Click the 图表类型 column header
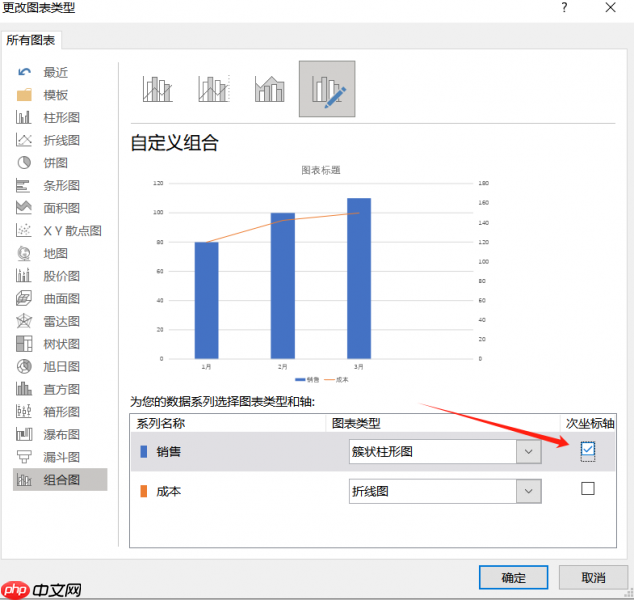The image size is (634, 600). coord(356,423)
